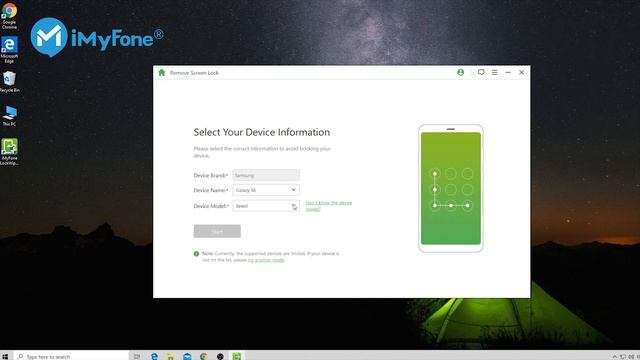Open Task View on the taskbar
Image resolution: width=640 pixels, height=360 pixels.
[137, 356]
